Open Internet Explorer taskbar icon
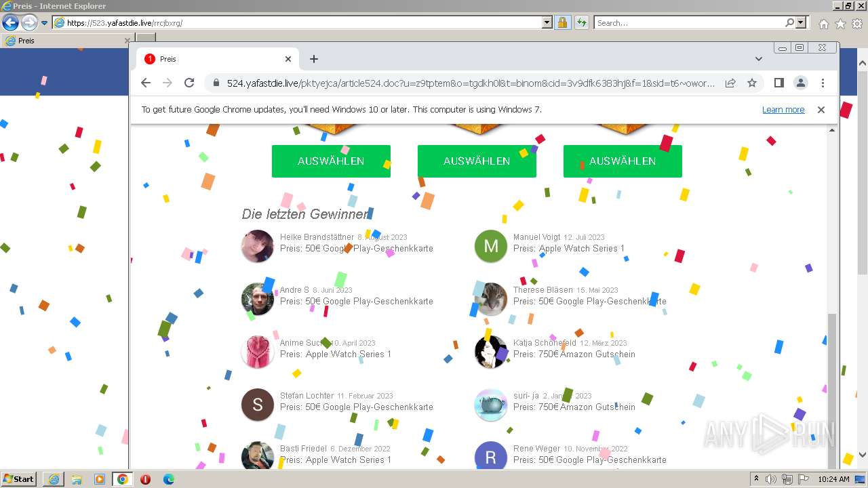 54,479
